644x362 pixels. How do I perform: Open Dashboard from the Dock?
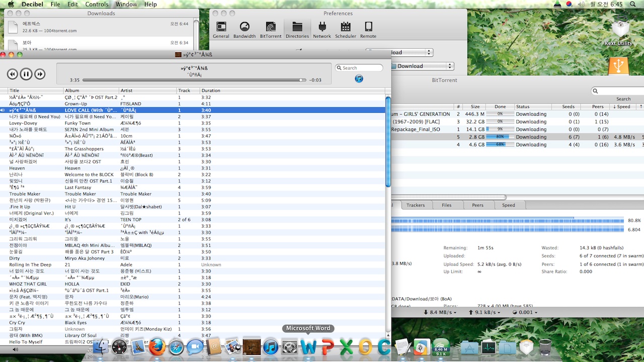tap(120, 347)
